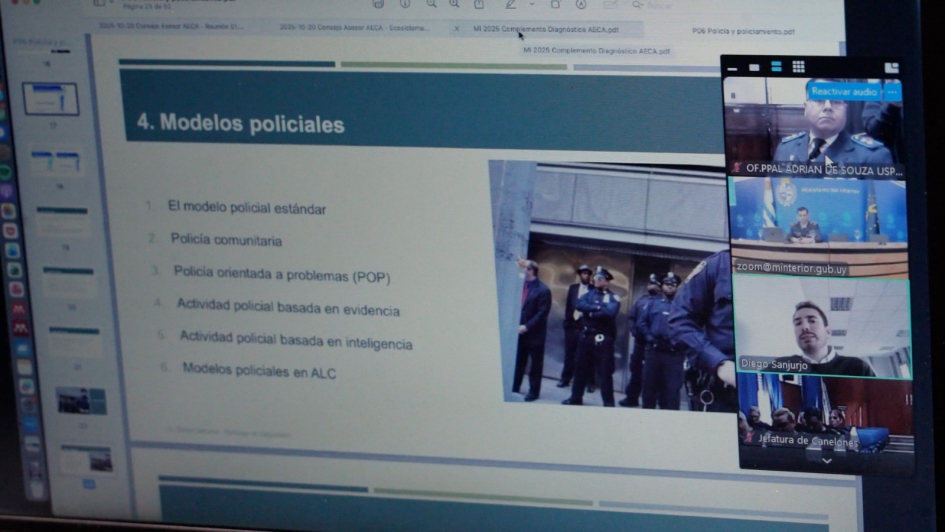Click 'Modelos policiales en ALC' item
The height and width of the screenshot is (532, 945).
click(259, 371)
